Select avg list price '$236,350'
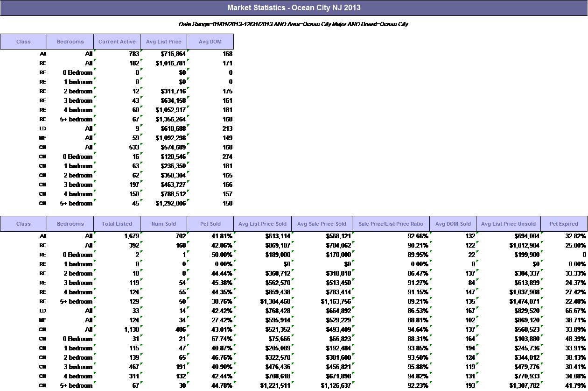 [173, 166]
